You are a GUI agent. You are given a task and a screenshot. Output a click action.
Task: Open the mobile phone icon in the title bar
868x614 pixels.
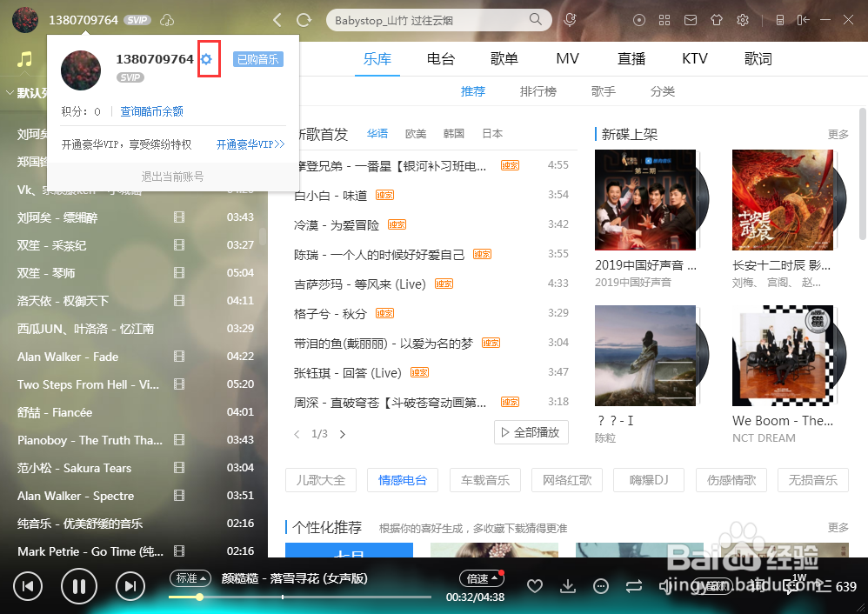779,21
